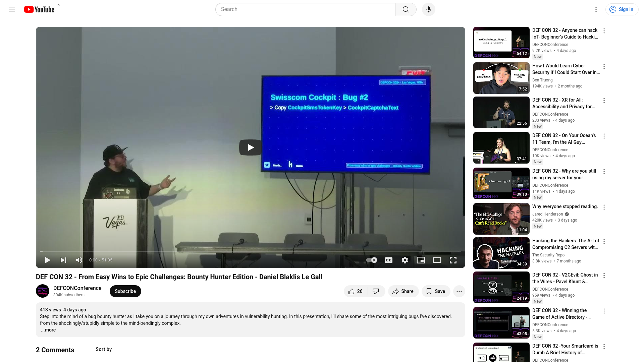Open Why are you still using my server thumbnail

coord(501,183)
